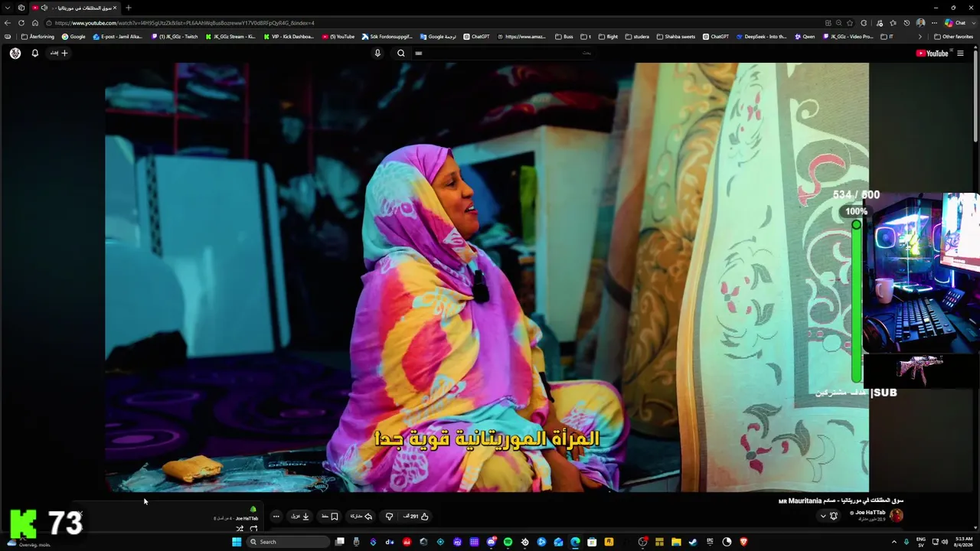This screenshot has width=980, height=551.
Task: Open the ENG SV language switcher
Action: click(x=921, y=542)
